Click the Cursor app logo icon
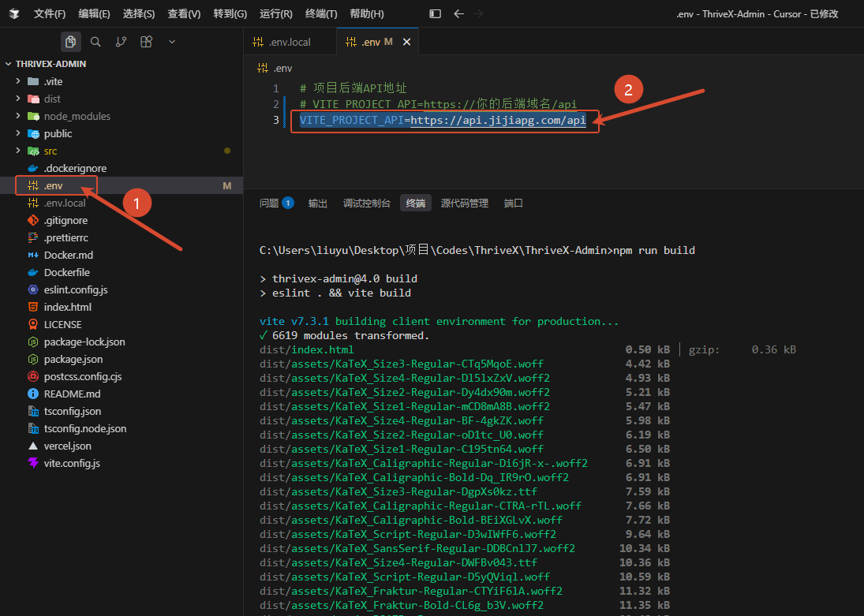This screenshot has height=616, width=864. (14, 13)
